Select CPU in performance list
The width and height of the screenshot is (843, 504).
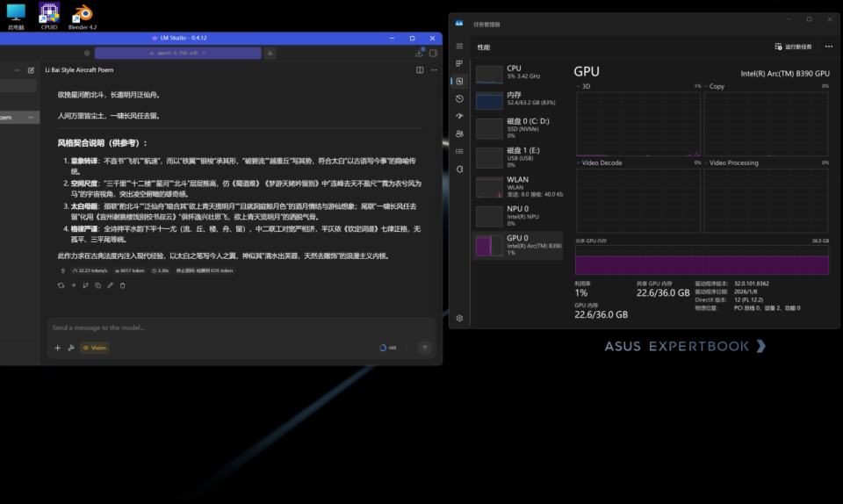[x=518, y=73]
